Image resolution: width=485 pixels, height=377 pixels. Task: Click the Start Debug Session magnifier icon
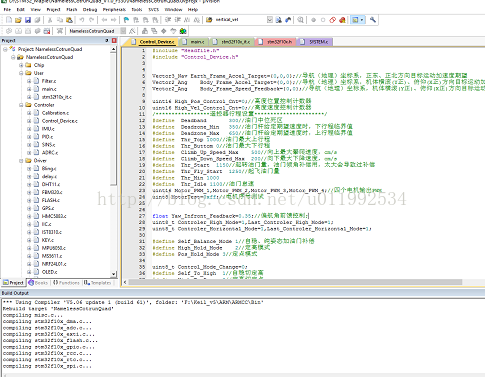tap(301, 20)
